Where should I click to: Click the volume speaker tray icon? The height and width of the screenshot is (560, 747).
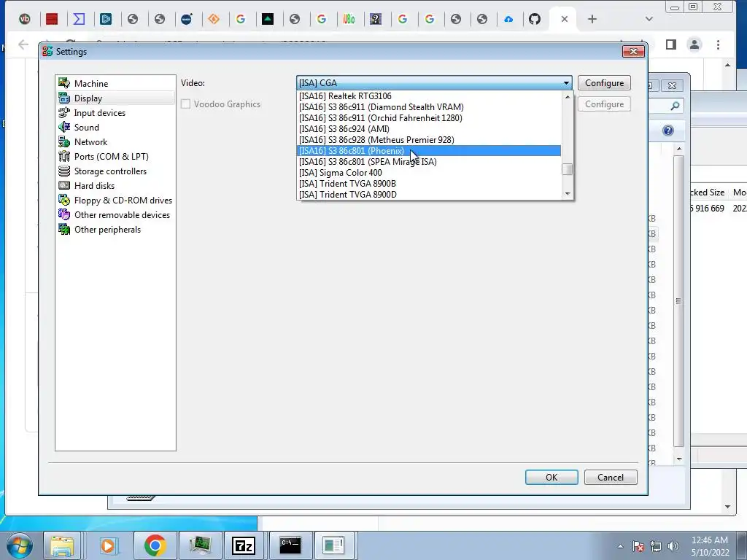(673, 546)
